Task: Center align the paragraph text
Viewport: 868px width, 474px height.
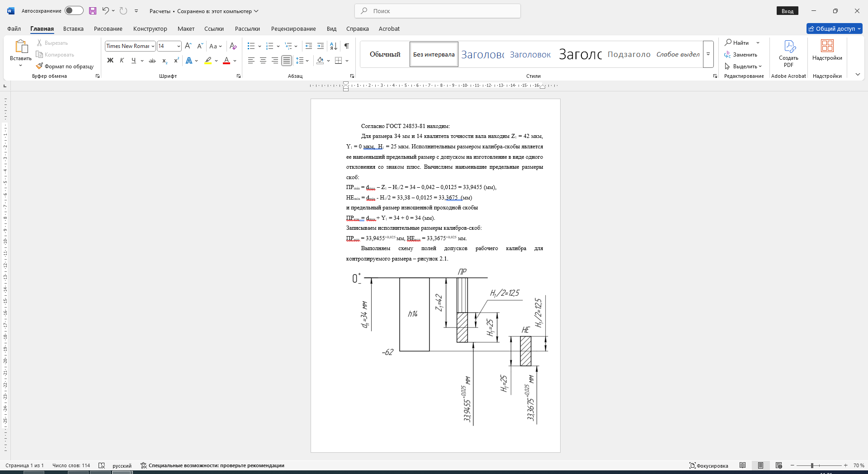Action: [x=263, y=61]
